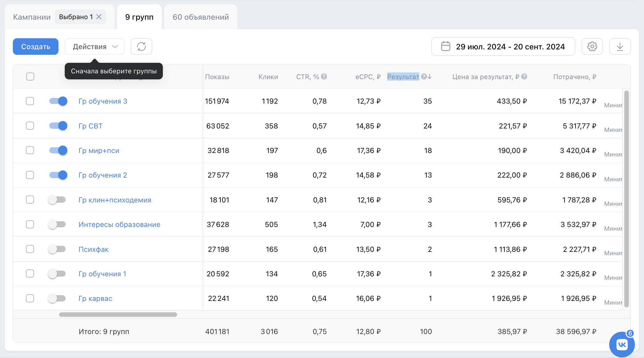This screenshot has width=644, height=358.
Task: Open table settings gear icon
Action: click(x=592, y=47)
